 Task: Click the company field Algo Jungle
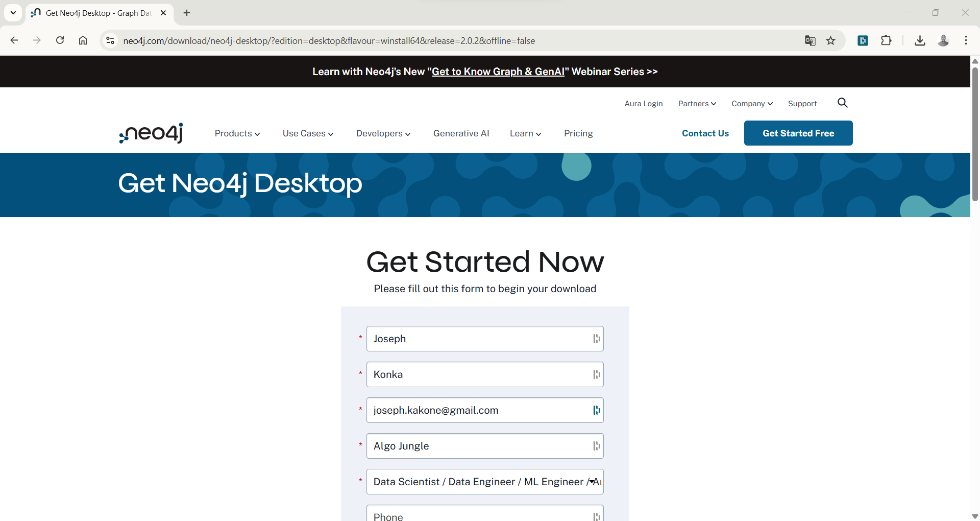coord(485,446)
